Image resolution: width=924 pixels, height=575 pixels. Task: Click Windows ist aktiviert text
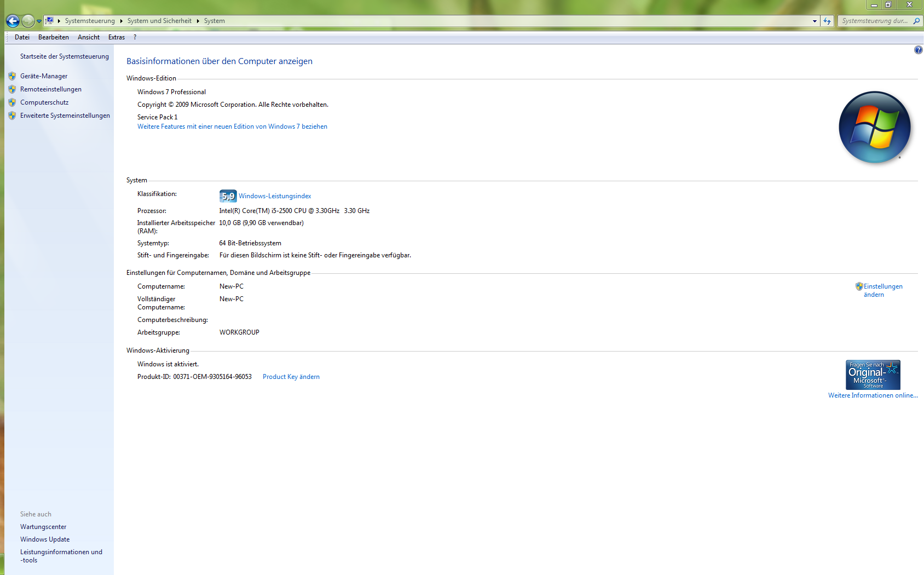click(x=168, y=364)
